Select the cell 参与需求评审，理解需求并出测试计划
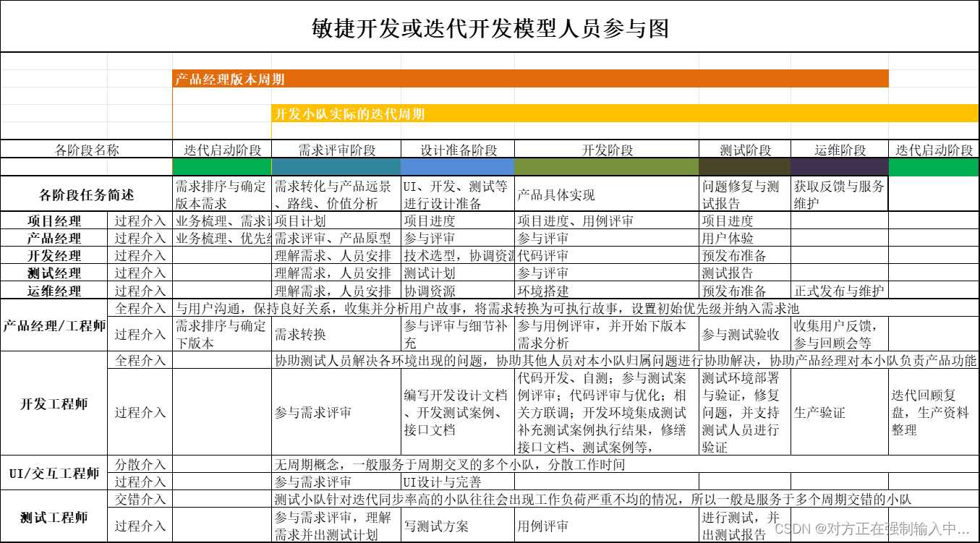Screen dimensions: 980x543 337,526
